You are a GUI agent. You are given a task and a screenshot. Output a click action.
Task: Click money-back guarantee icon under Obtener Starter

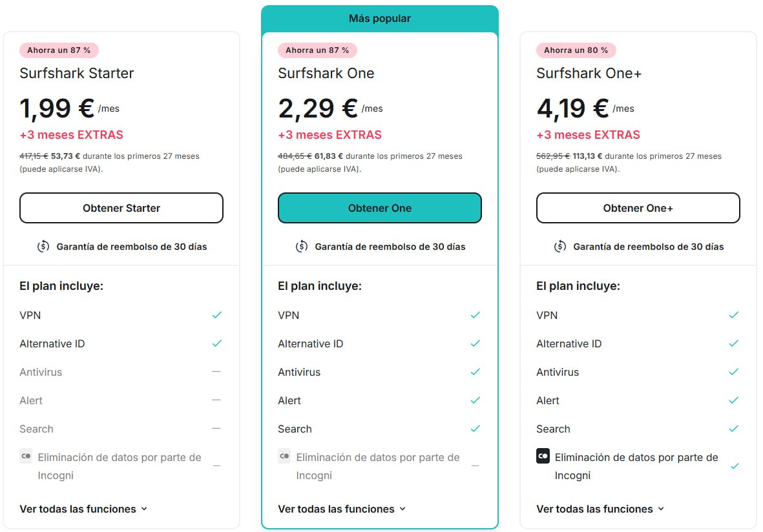[x=43, y=247]
